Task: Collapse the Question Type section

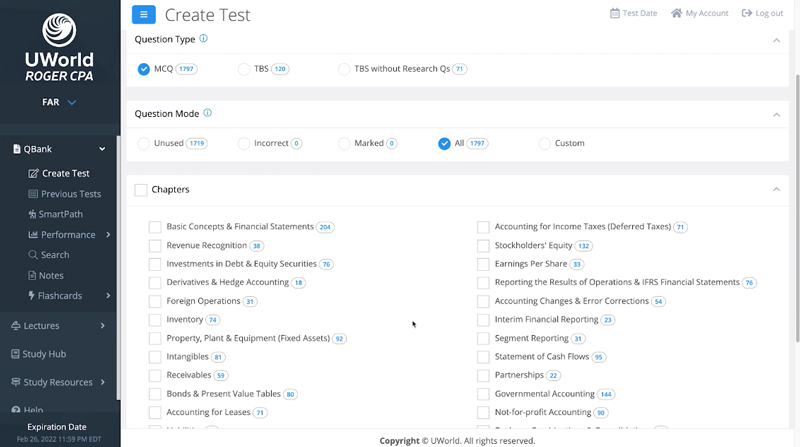Action: click(776, 40)
